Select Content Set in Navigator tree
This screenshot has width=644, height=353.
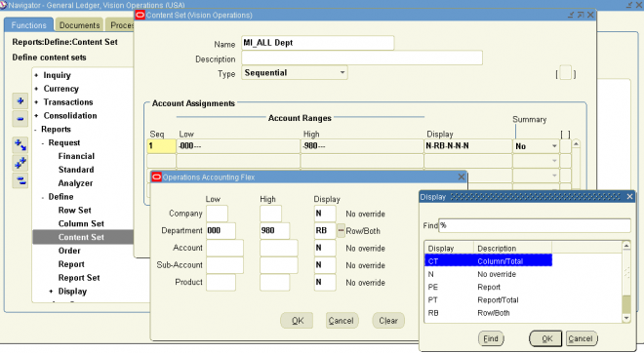pos(81,237)
